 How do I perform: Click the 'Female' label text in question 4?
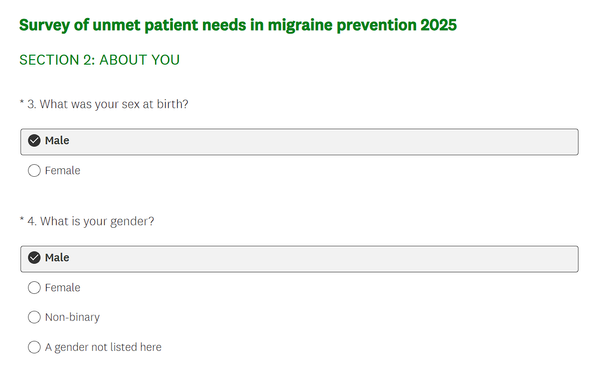tap(62, 288)
